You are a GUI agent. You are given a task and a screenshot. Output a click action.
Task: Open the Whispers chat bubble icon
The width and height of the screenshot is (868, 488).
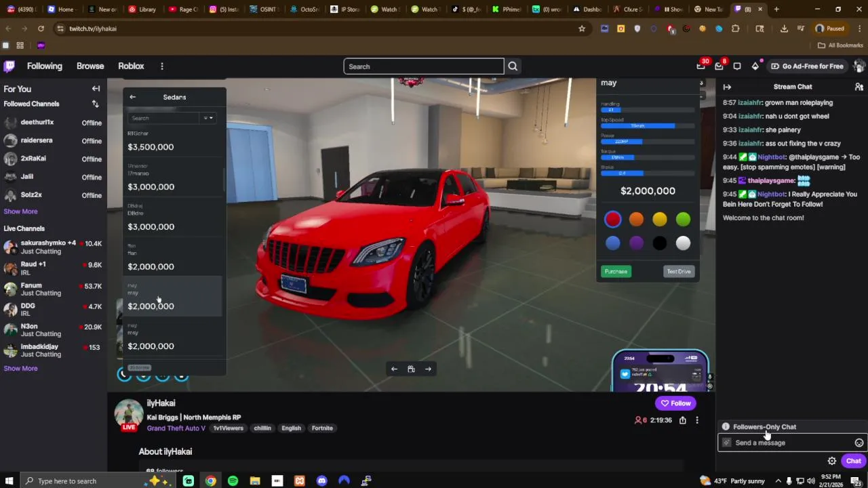(x=737, y=66)
